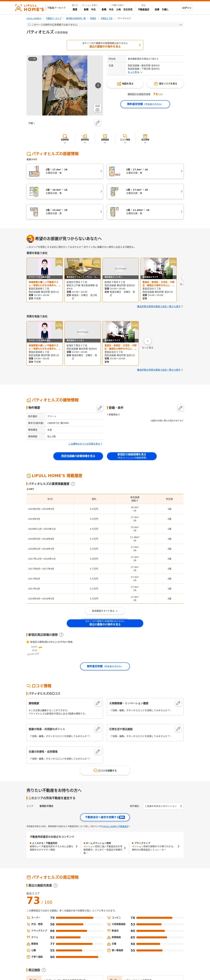Open the 2階 17.0m² 1R room row
This screenshot has height=980, width=210.
point(65,171)
